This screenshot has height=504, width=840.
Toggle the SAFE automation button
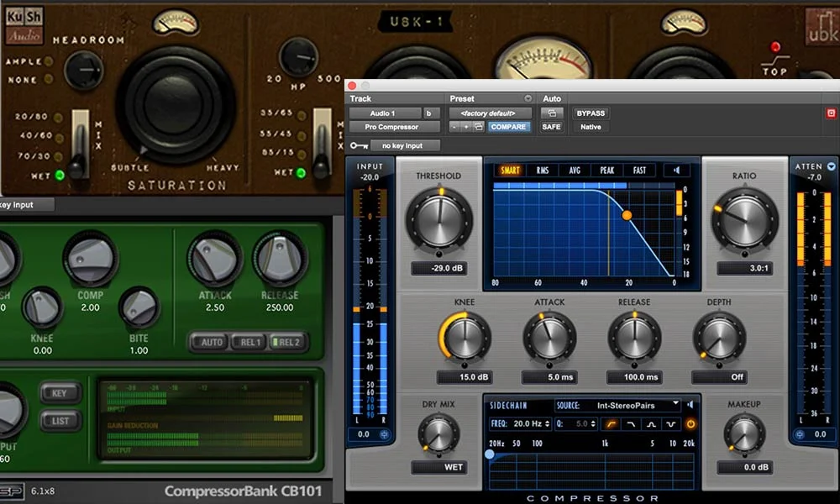click(x=551, y=127)
